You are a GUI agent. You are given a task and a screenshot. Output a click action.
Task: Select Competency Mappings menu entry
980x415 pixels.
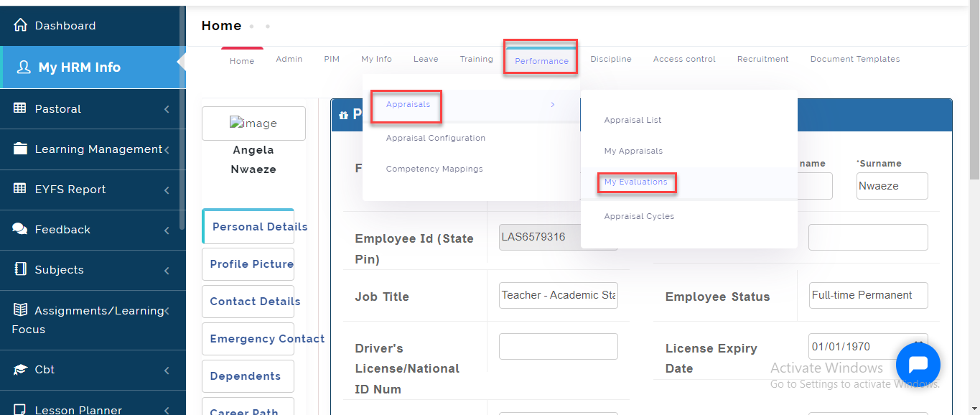tap(434, 169)
